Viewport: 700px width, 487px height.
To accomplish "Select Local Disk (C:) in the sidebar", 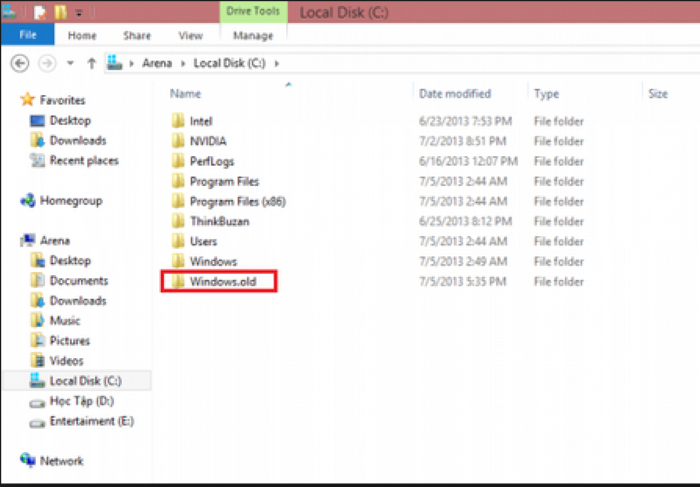I will pyautogui.click(x=77, y=381).
